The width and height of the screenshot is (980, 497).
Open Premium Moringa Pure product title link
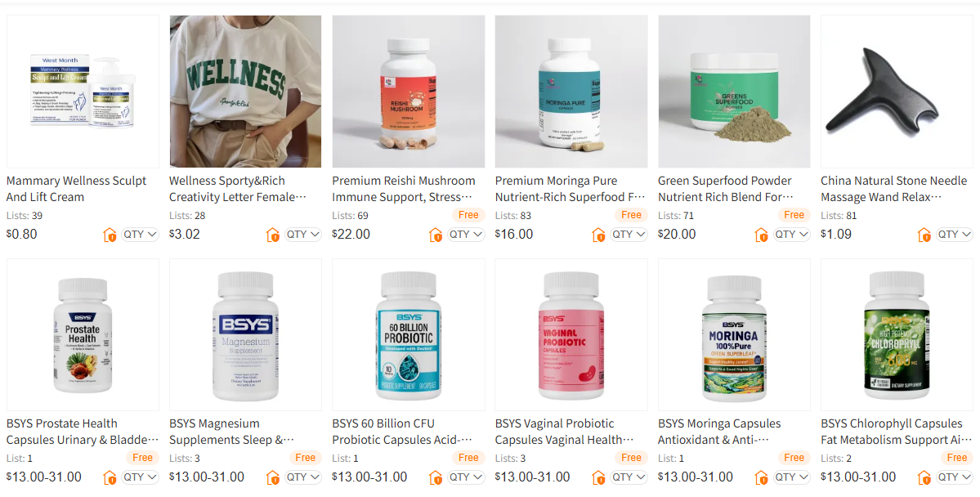click(x=570, y=189)
